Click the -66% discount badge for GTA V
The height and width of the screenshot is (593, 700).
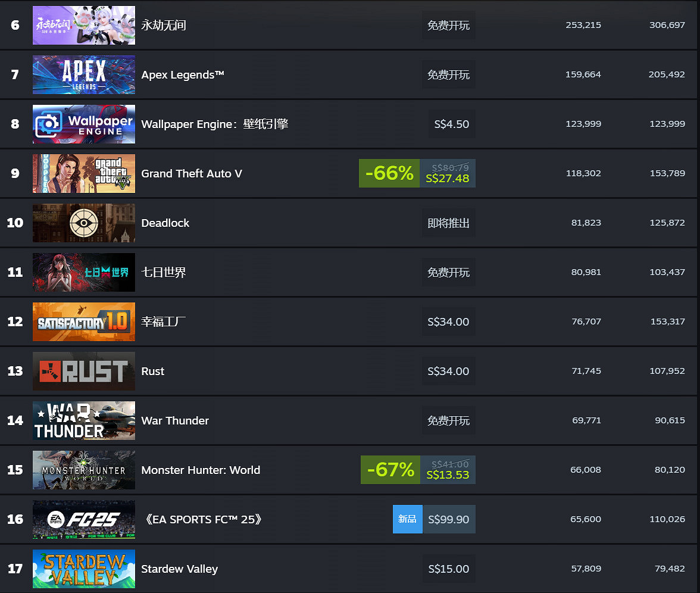coord(389,173)
